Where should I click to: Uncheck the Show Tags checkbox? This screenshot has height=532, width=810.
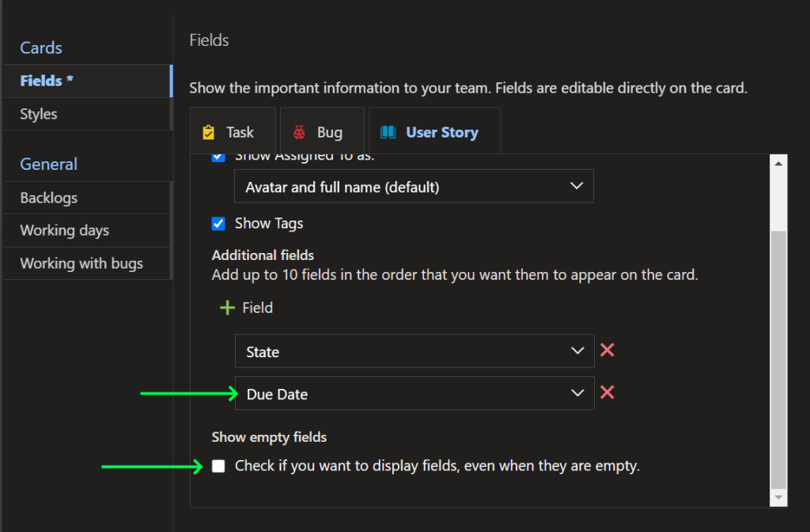(x=219, y=224)
